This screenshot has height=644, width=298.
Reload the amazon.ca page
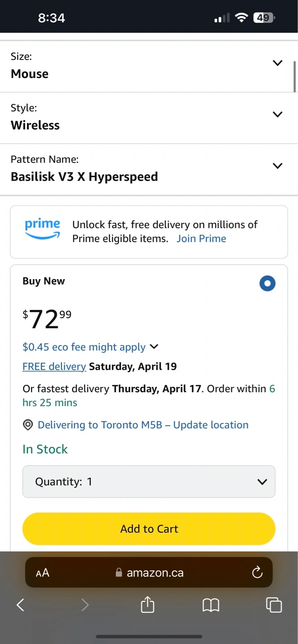257,572
